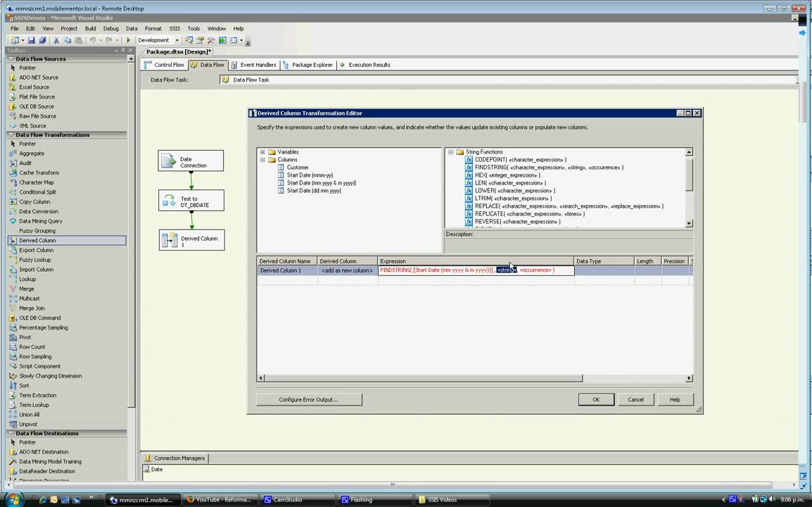
Task: Select the Multicast transformation
Action: coord(29,299)
